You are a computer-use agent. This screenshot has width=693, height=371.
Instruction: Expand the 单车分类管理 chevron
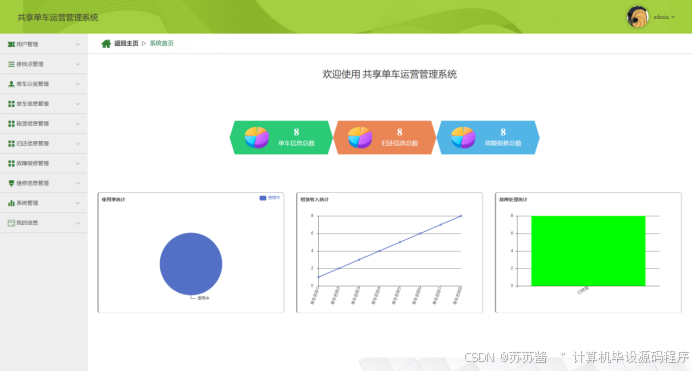click(x=77, y=84)
